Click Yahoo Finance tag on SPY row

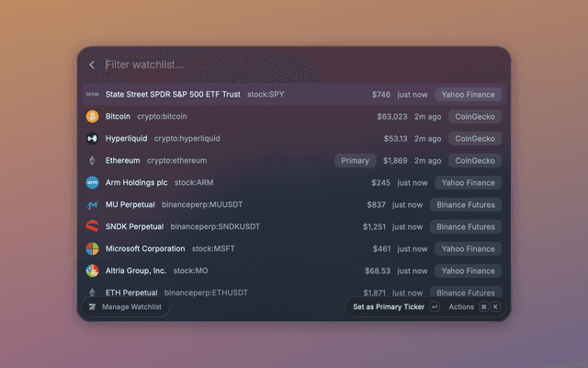pos(468,95)
